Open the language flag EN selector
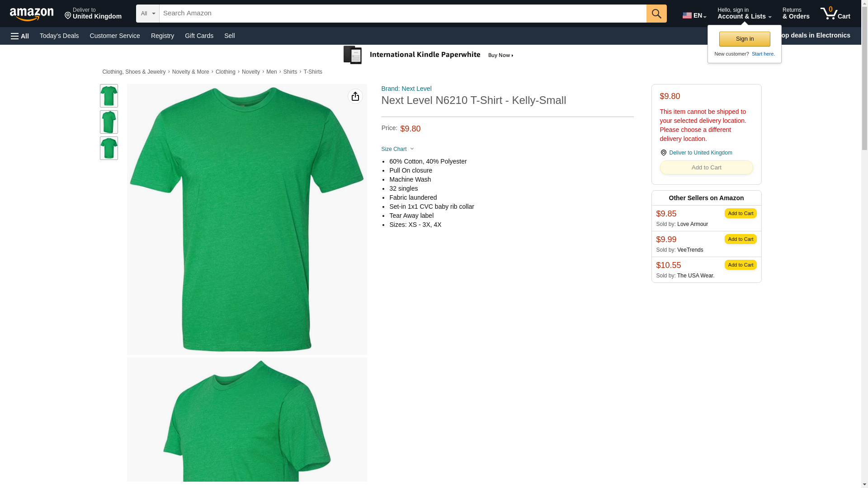 pyautogui.click(x=694, y=15)
